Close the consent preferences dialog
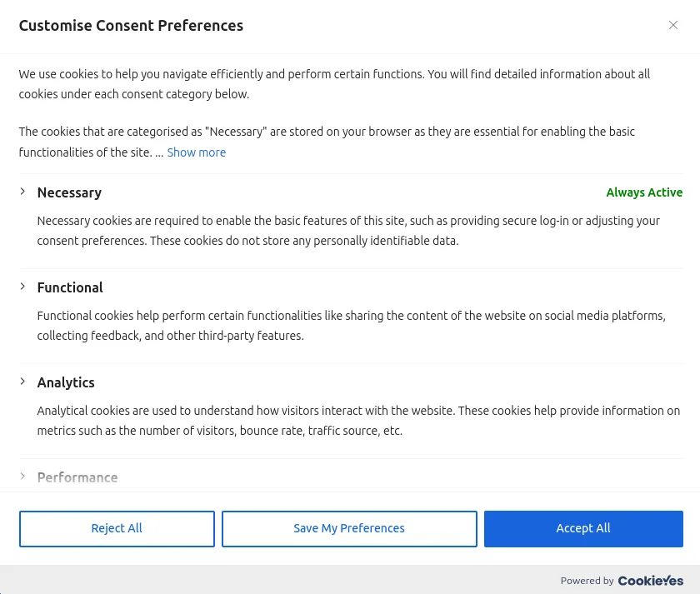The width and height of the screenshot is (700, 594). pyautogui.click(x=673, y=25)
